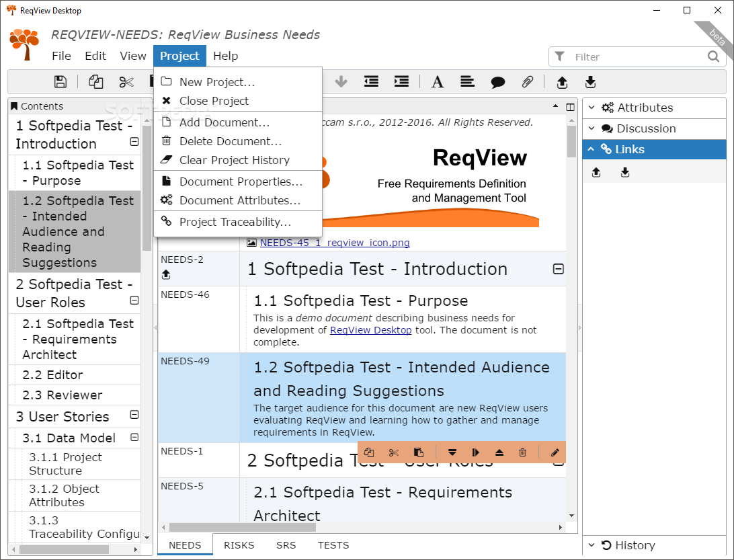
Task: Choose Clear Project History menu entry
Action: pos(238,160)
